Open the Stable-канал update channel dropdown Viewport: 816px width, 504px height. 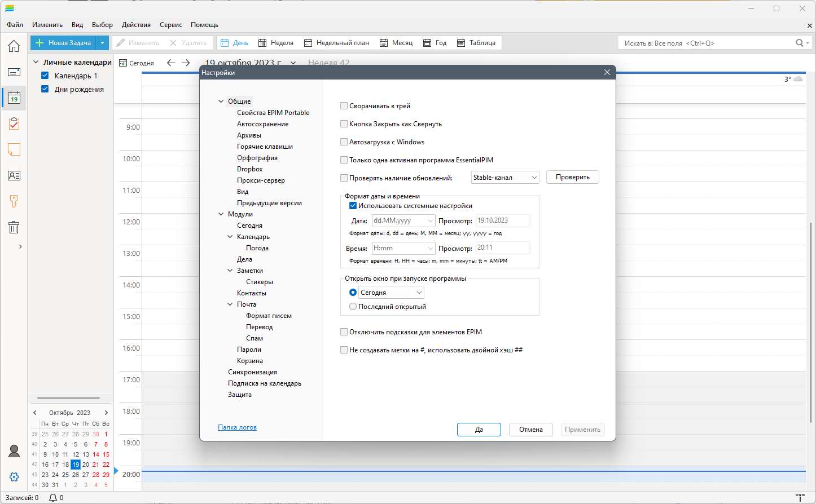(505, 178)
